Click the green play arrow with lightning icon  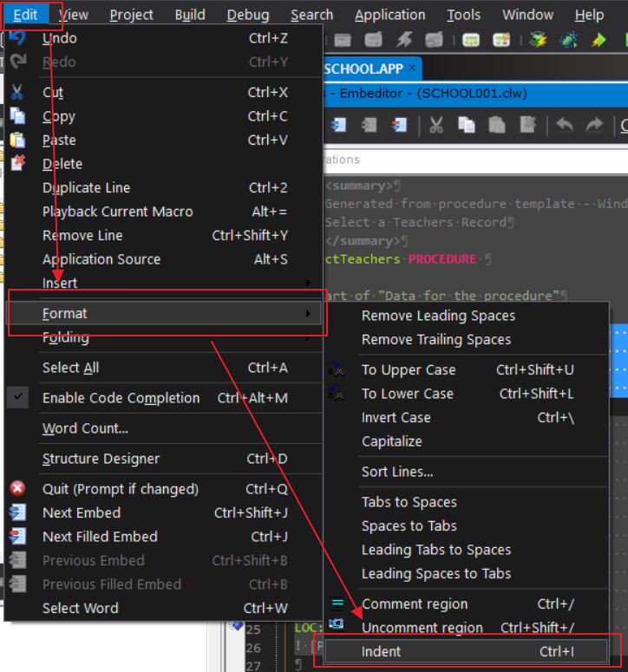[x=599, y=40]
